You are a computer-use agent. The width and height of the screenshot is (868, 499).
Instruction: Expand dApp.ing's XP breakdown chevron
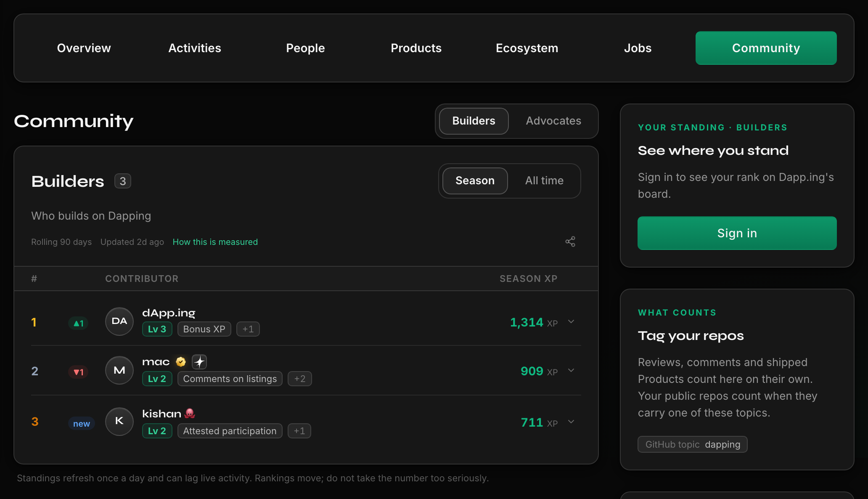pos(571,322)
